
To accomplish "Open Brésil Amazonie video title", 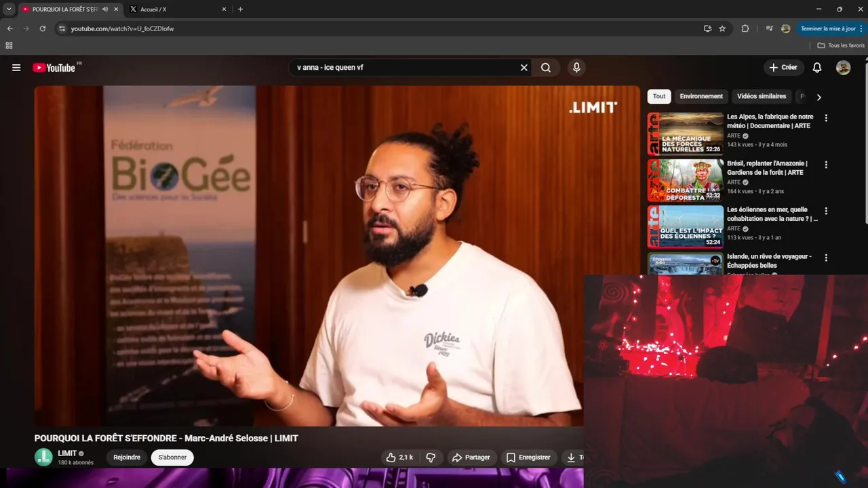I will click(768, 168).
